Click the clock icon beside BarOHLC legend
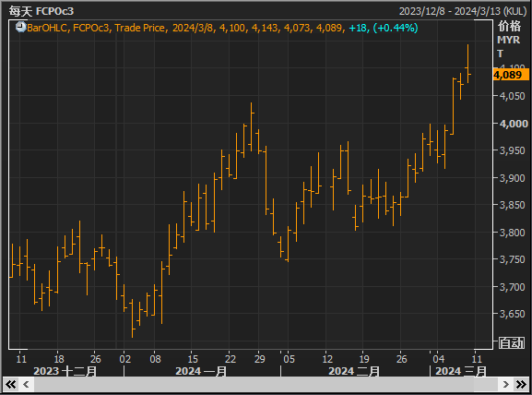 point(20,27)
